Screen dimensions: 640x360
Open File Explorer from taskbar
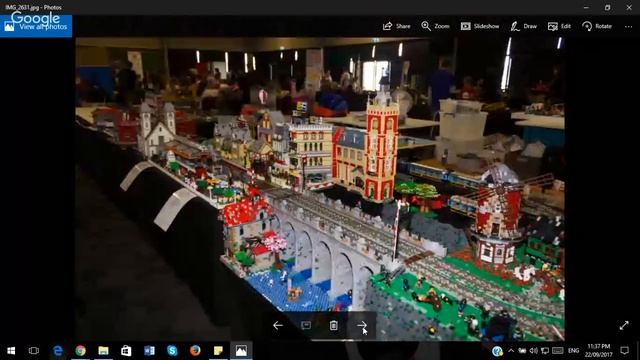[x=103, y=350]
